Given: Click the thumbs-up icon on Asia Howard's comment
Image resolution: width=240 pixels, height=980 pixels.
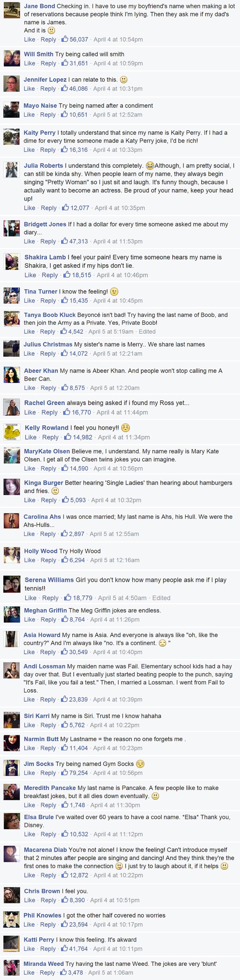Looking at the screenshot, I should tap(65, 652).
